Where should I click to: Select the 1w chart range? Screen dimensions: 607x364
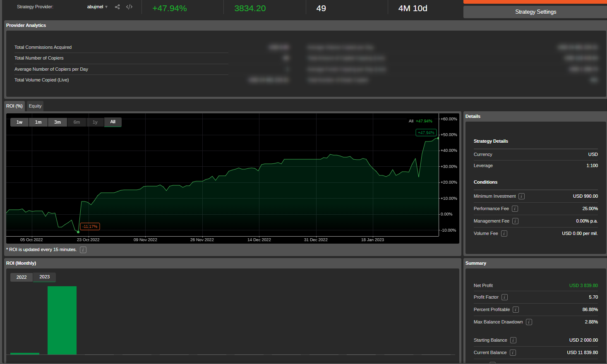(19, 122)
